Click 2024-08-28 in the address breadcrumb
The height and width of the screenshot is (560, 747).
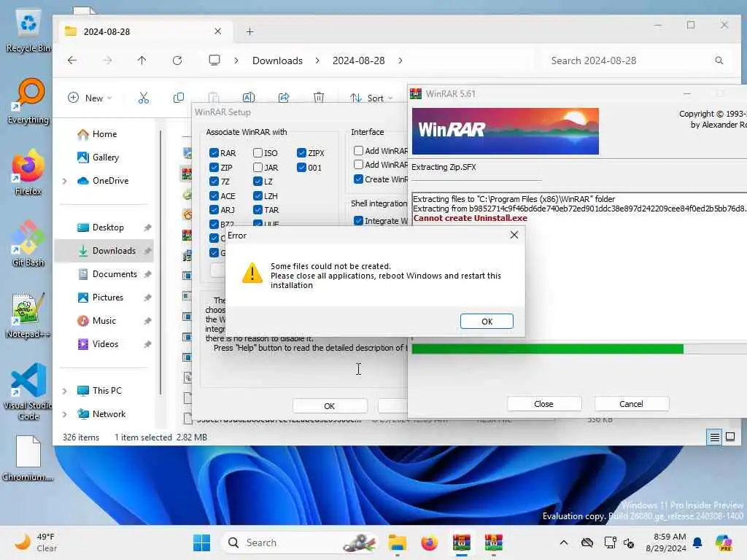coord(359,61)
